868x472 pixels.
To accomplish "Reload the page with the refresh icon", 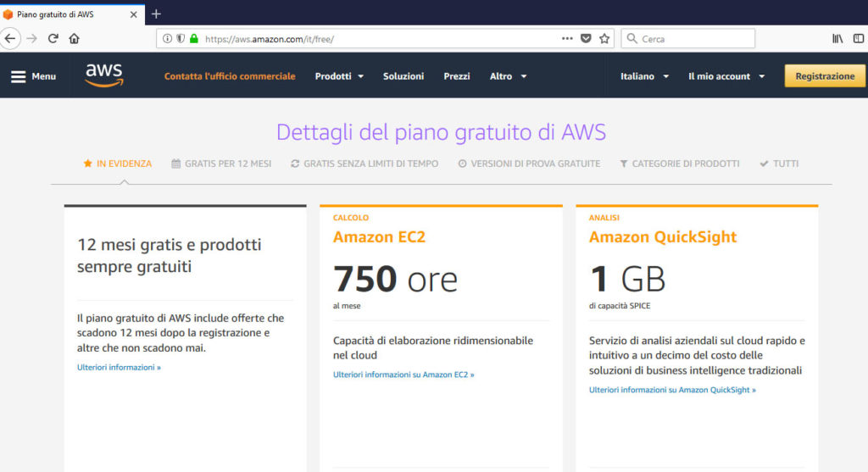I will (x=53, y=39).
